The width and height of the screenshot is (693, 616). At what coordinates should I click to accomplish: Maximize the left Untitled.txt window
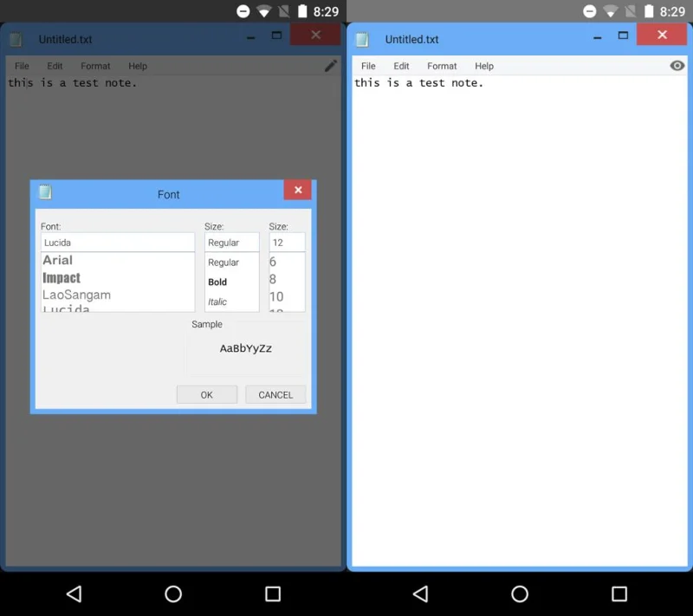pyautogui.click(x=276, y=36)
